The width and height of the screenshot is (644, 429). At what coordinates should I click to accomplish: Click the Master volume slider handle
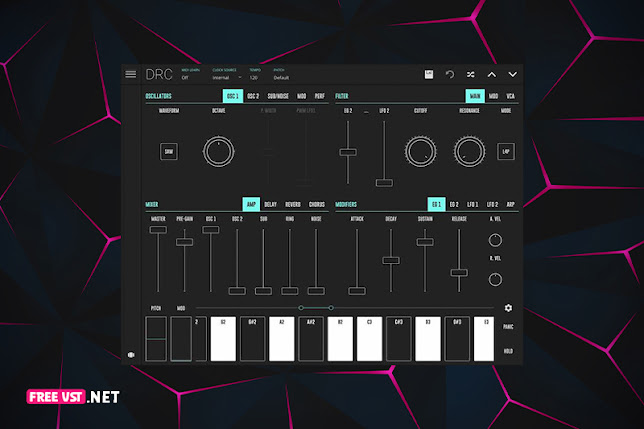(x=158, y=230)
